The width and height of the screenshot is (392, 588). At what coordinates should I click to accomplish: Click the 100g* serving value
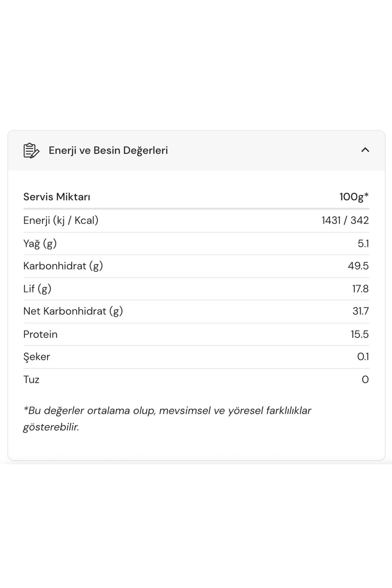point(354,197)
